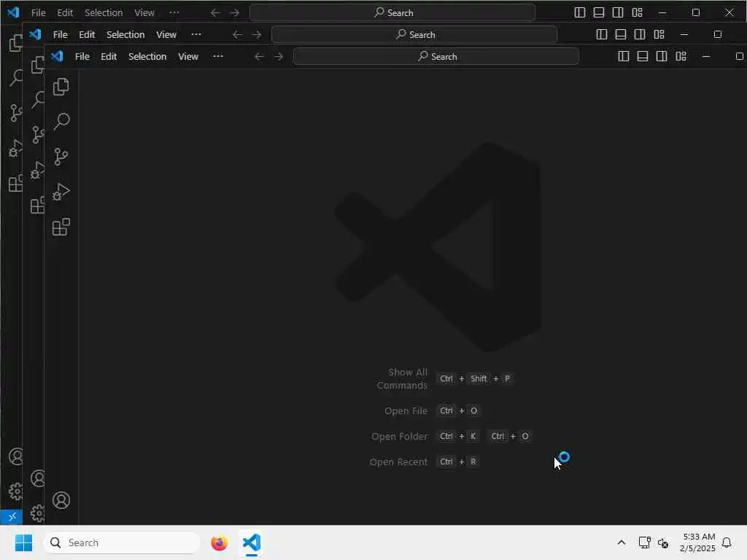This screenshot has width=747, height=560.
Task: Expand ellipsis menu in middle VS Code window
Action: point(196,34)
